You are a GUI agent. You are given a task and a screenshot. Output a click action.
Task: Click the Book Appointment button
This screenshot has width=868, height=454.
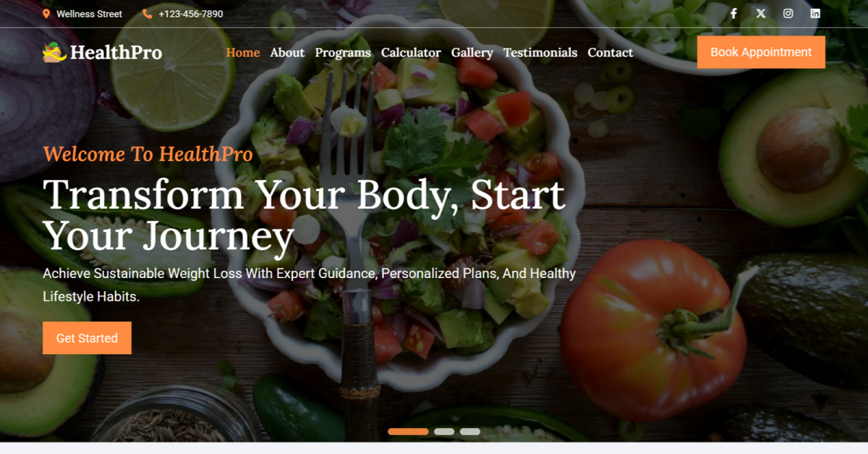coord(761,52)
